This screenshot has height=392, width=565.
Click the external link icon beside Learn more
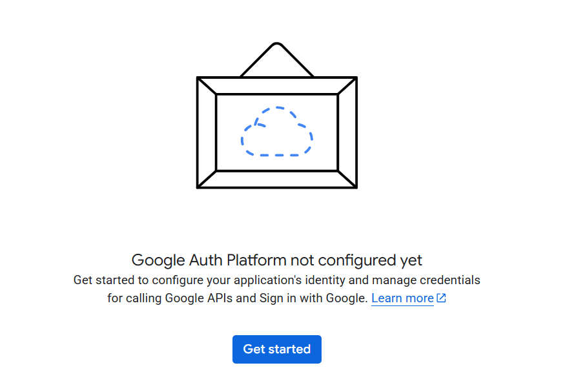(442, 298)
